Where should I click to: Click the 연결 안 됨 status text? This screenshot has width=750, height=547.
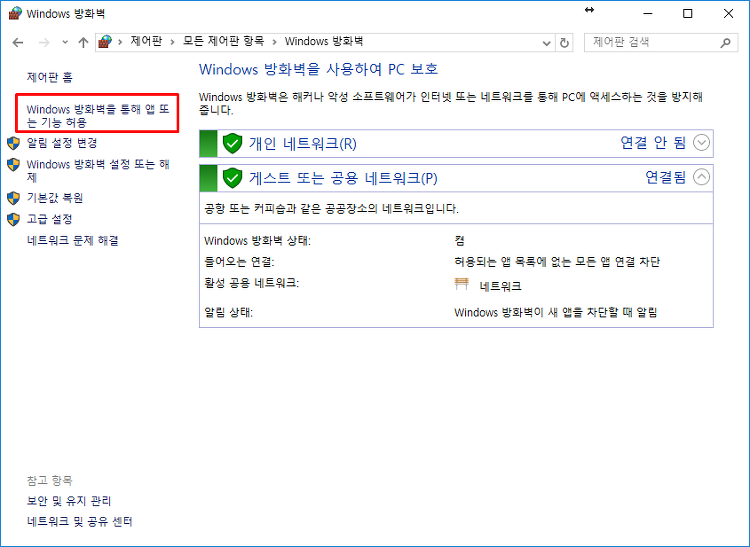pos(653,142)
